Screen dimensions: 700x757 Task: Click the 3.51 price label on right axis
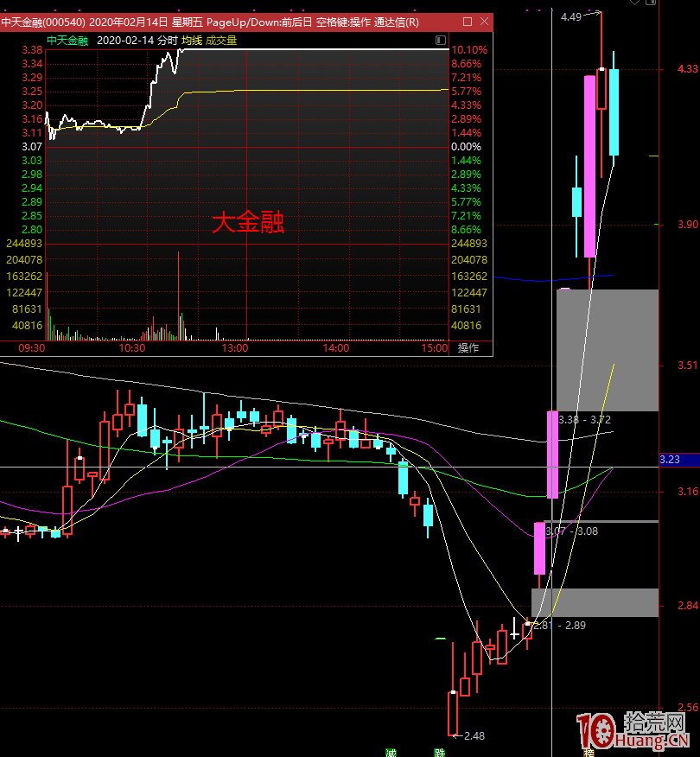click(687, 366)
